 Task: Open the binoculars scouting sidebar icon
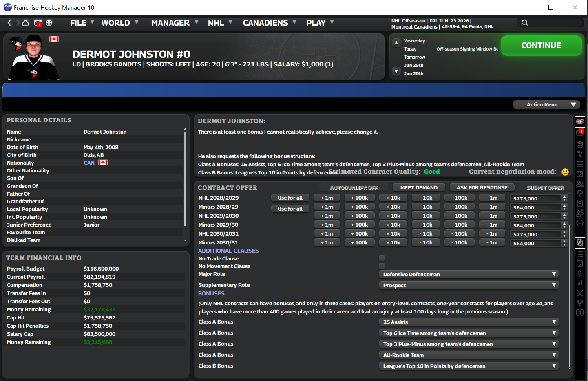[x=580, y=312]
